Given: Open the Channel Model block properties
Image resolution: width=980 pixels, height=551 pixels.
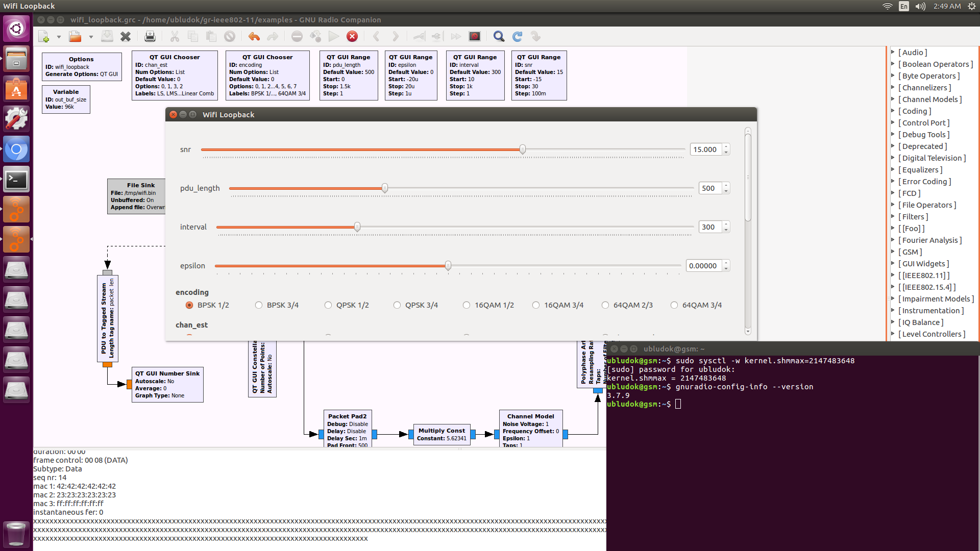Looking at the screenshot, I should coord(530,429).
